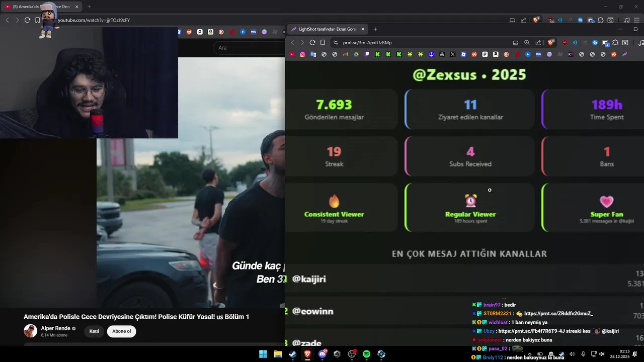Close the Amerika'da YouTube tab

tap(76, 7)
